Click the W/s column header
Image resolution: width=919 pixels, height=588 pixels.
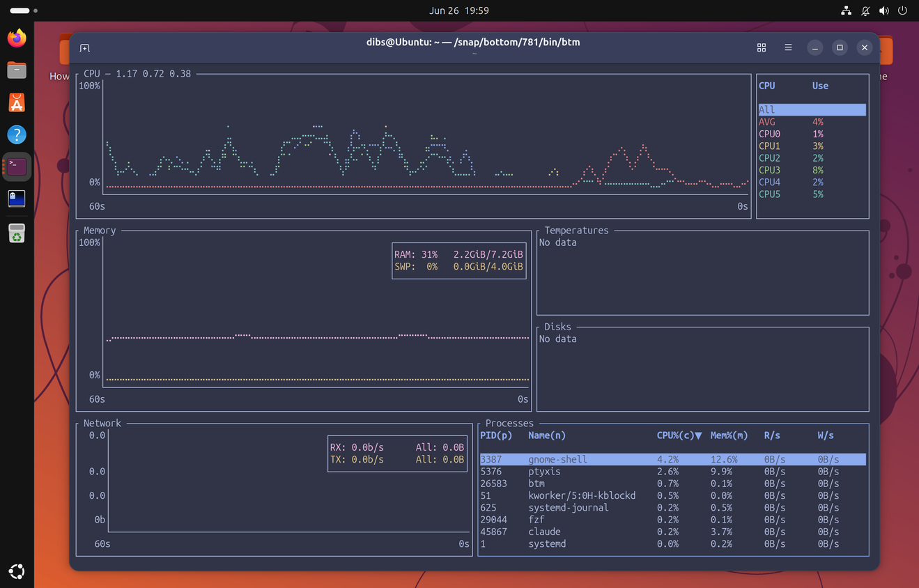coord(826,435)
